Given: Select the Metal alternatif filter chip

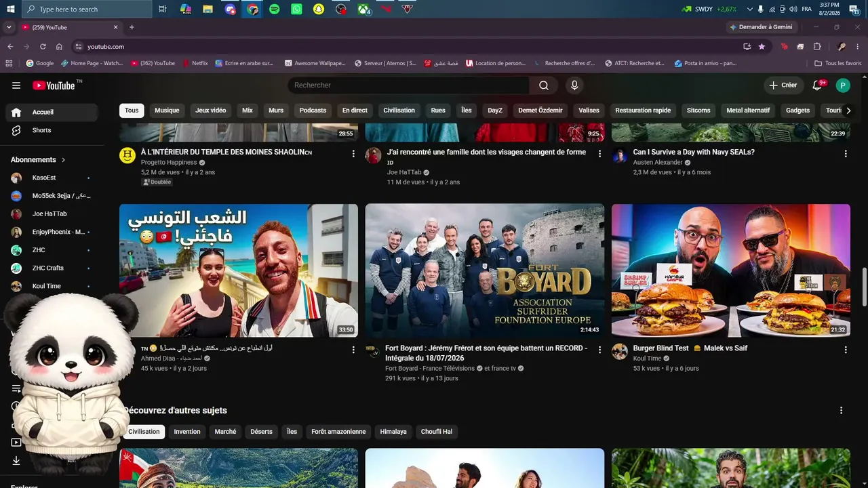Looking at the screenshot, I should [748, 110].
